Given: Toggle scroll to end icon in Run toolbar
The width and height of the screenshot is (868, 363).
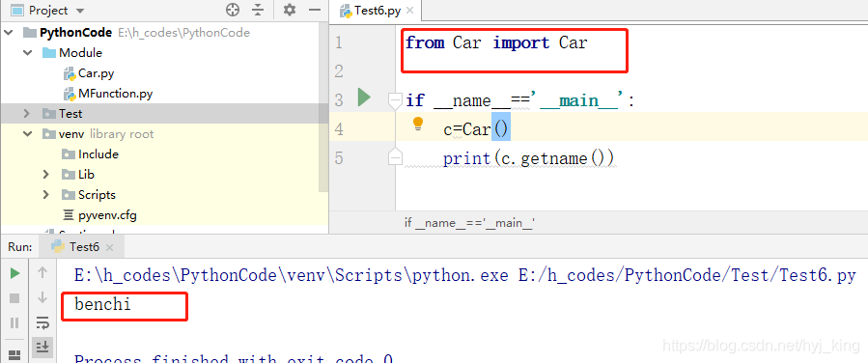Looking at the screenshot, I should tap(42, 347).
